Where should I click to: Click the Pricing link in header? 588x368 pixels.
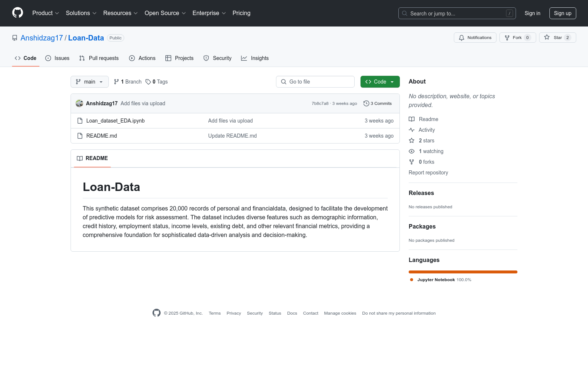[241, 13]
